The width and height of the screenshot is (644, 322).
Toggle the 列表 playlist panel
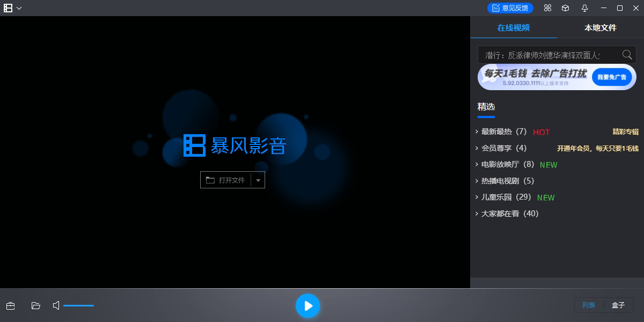589,305
